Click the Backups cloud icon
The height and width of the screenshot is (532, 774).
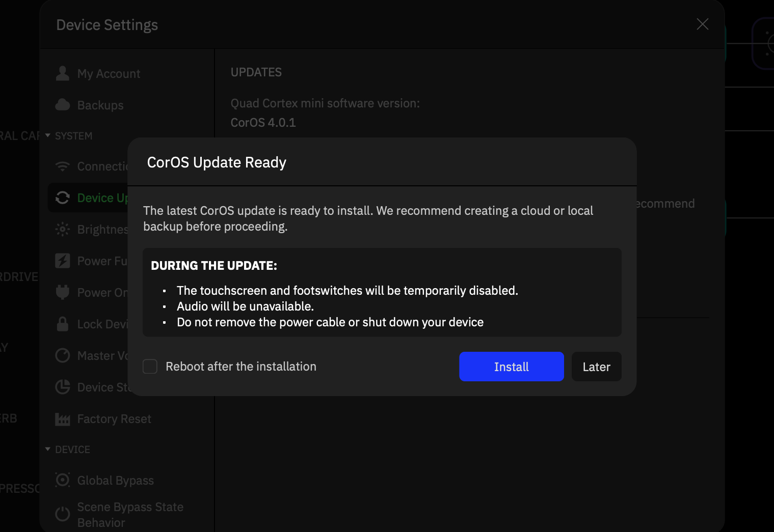coord(63,105)
